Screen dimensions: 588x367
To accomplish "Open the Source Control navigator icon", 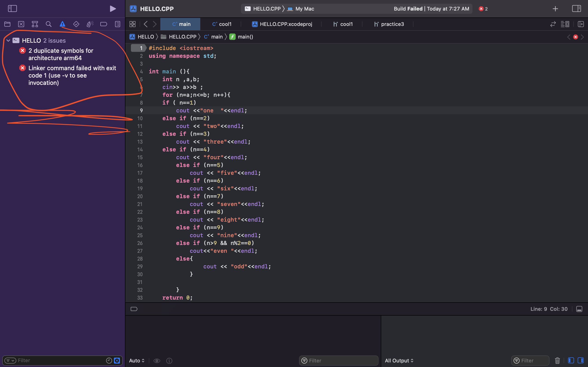I will pyautogui.click(x=21, y=24).
